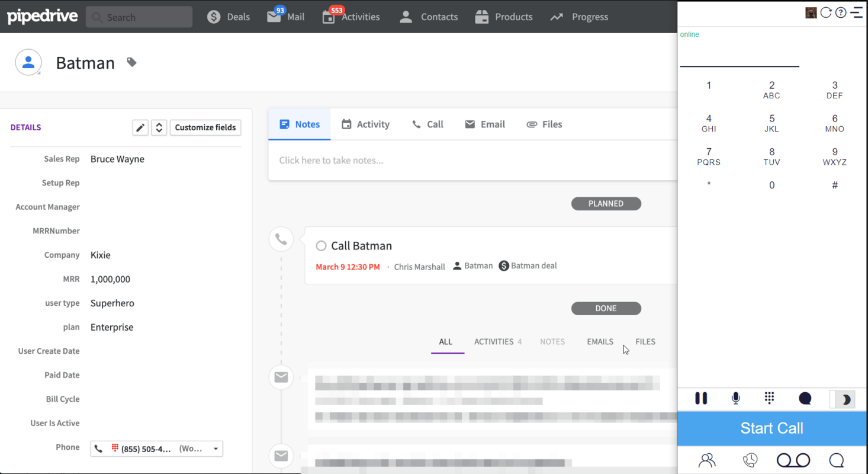
Task: Open contacts list icon in dialer footer
Action: pos(707,460)
